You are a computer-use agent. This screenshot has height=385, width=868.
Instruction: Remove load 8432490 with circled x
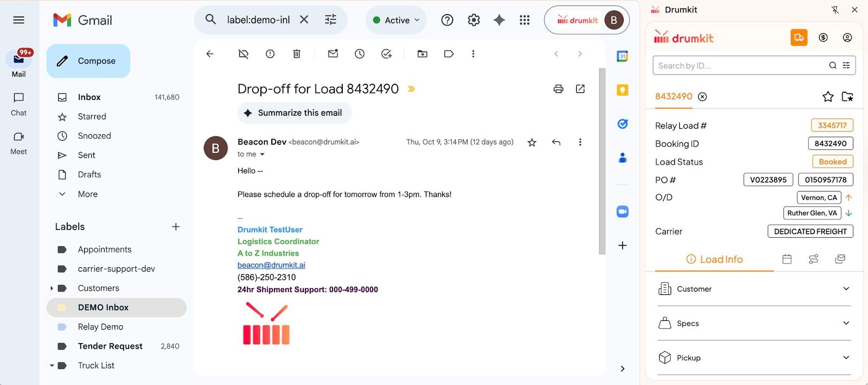[703, 97]
